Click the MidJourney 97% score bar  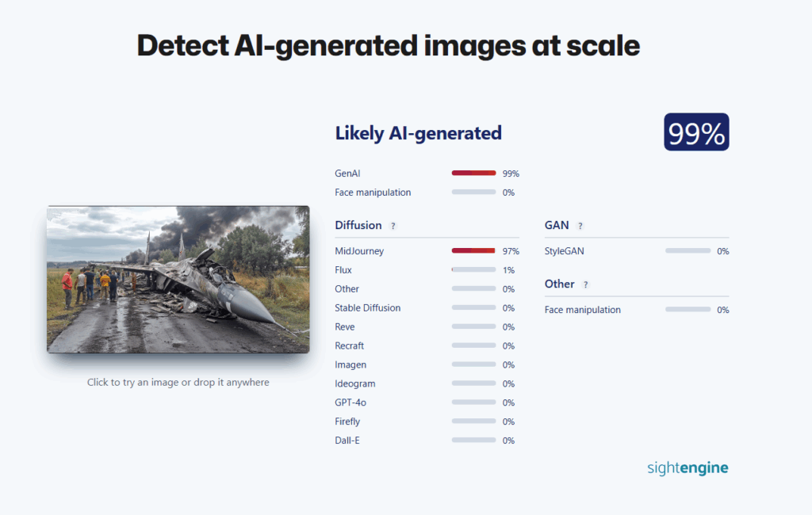(473, 250)
